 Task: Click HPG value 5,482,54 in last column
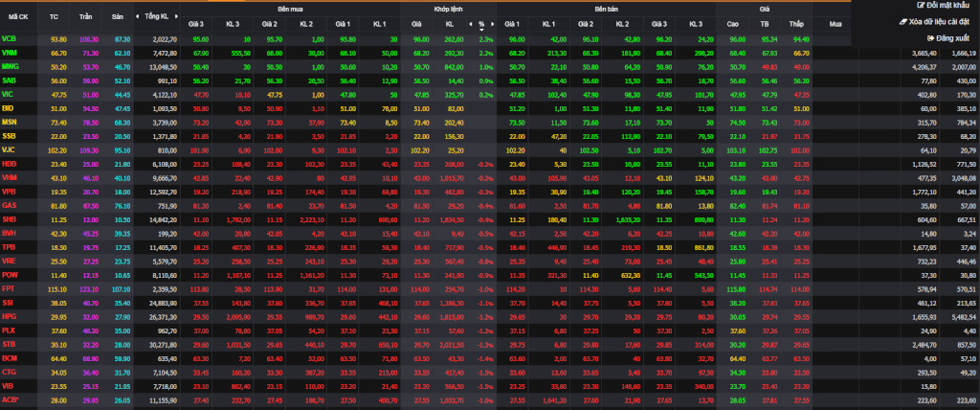(x=963, y=316)
